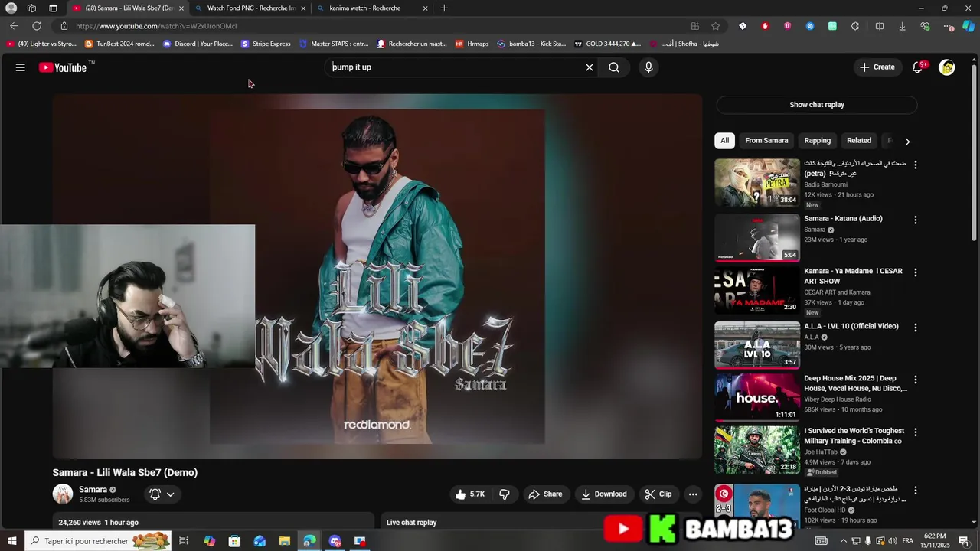Open the Windows notification center icon

click(x=963, y=541)
